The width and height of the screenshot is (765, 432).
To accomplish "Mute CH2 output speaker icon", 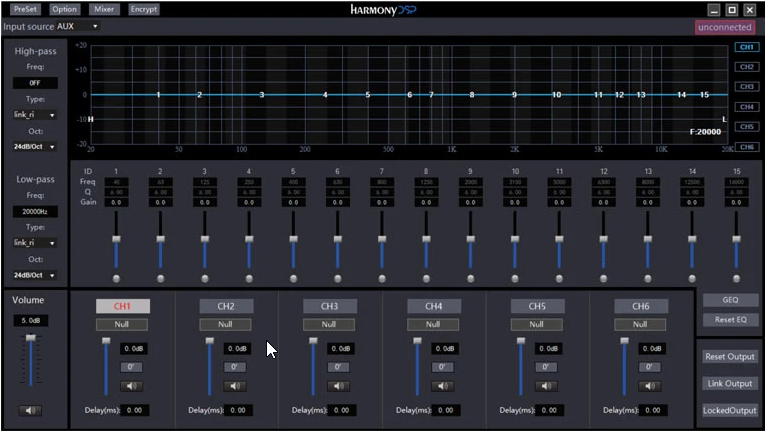I will click(235, 386).
